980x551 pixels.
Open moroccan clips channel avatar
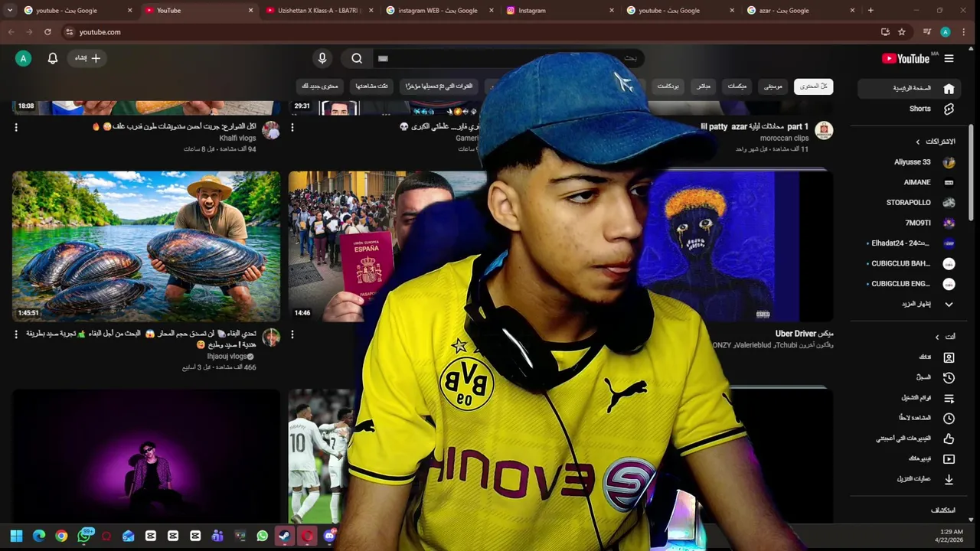(x=824, y=130)
